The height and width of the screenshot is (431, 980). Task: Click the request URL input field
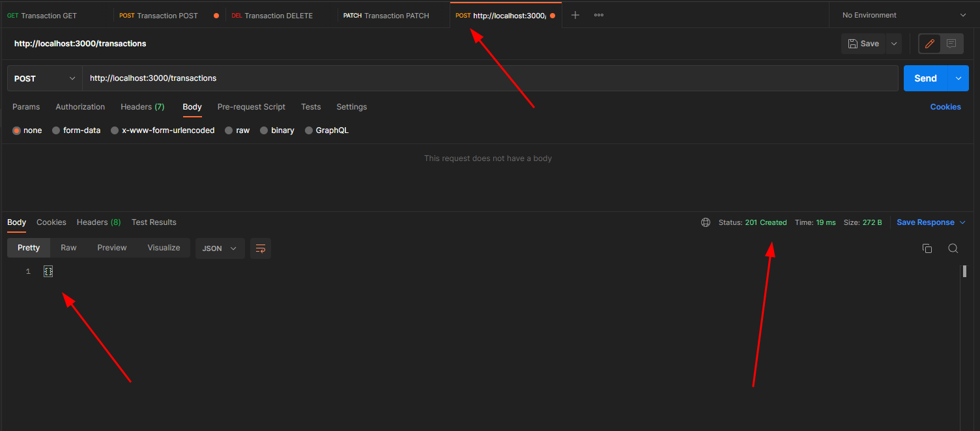pyautogui.click(x=490, y=78)
